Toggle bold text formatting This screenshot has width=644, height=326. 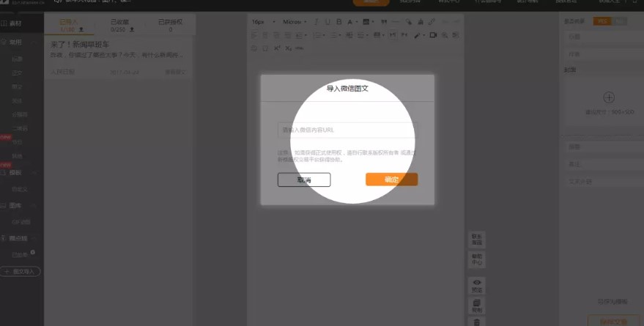[338, 23]
